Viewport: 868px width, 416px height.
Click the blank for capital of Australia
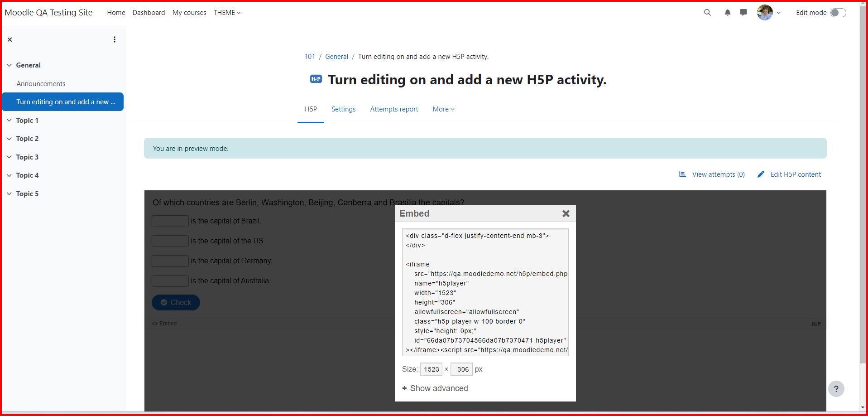tap(170, 281)
